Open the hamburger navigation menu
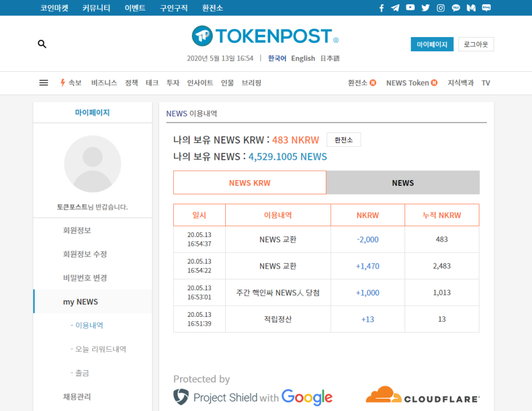Viewport: 532px width, 411px height. pos(43,82)
